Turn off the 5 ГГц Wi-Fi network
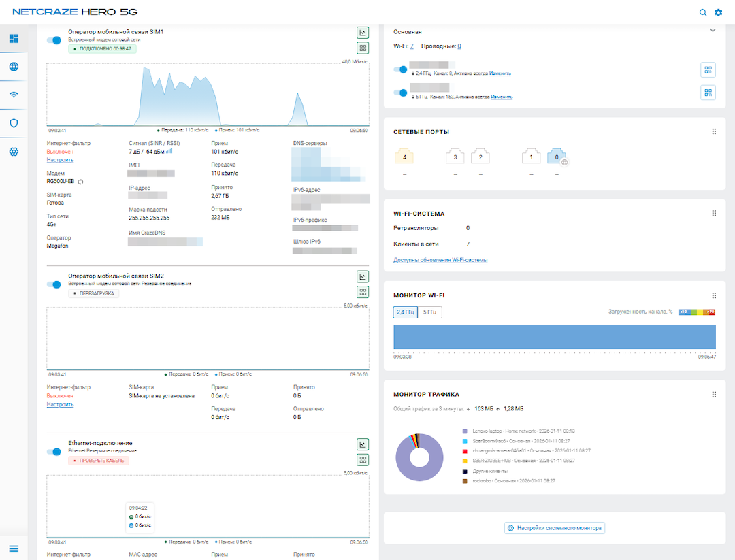735x560 pixels. (401, 93)
